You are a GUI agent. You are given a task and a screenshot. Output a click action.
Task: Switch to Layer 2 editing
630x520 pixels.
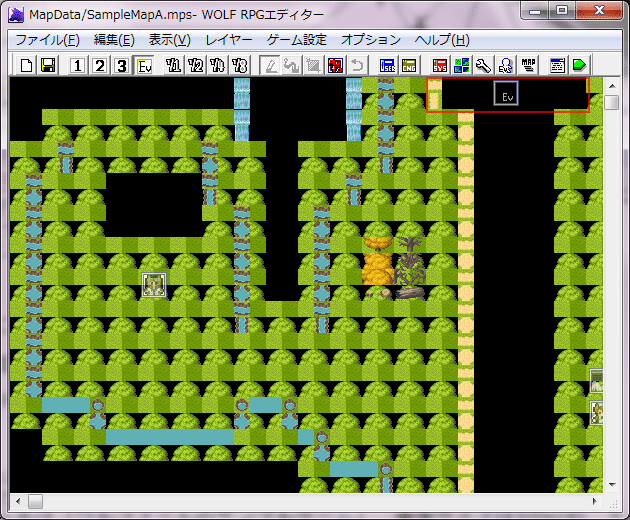tap(100, 65)
